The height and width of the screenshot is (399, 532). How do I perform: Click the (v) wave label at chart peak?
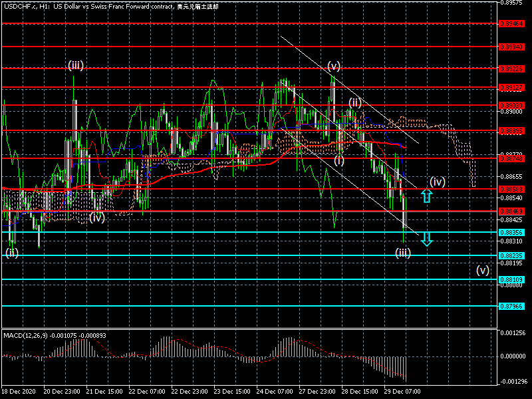coord(334,66)
